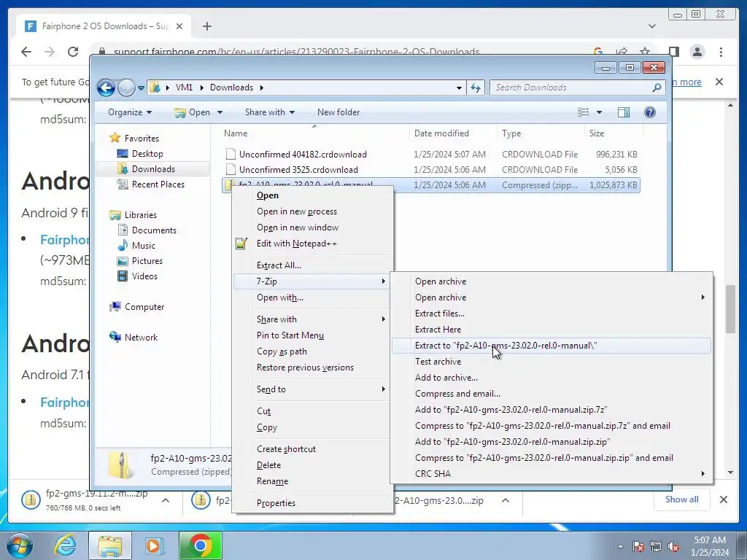Toggle the preview pane icon
The image size is (747, 560).
coord(623,112)
